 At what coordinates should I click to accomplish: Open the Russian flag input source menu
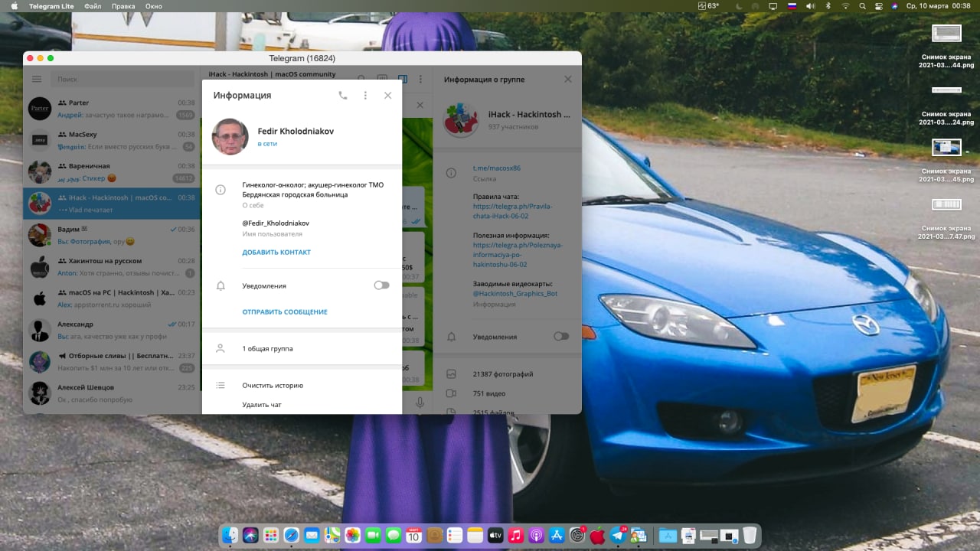(x=792, y=6)
